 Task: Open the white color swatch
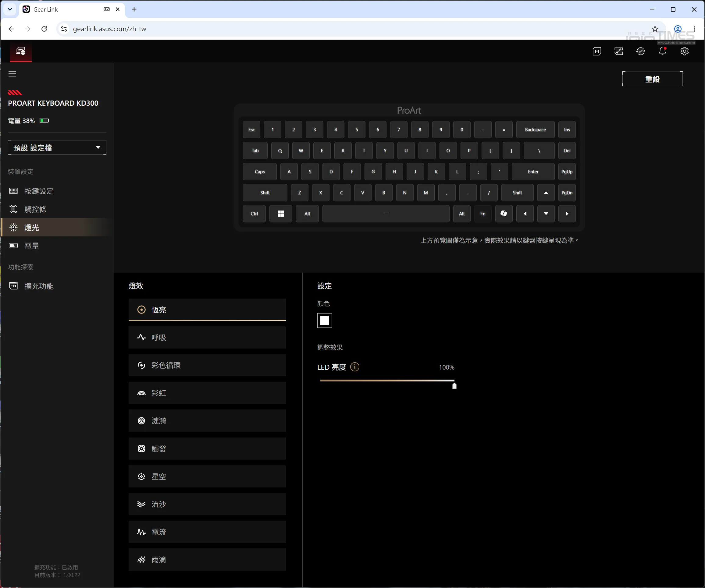[x=324, y=320]
